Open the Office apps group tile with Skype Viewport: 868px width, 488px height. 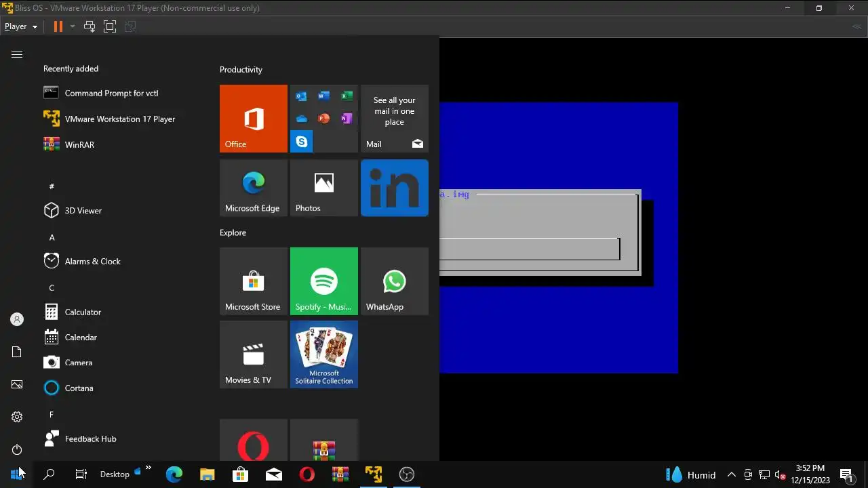coord(324,119)
